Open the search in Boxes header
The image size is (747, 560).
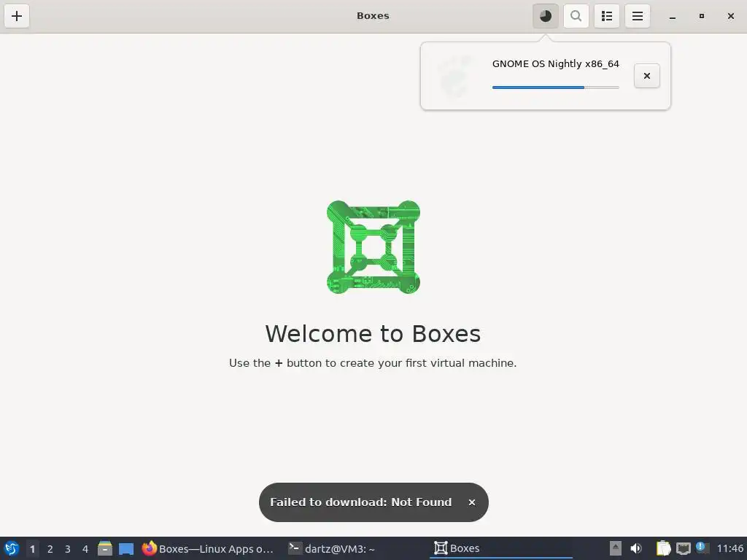pos(576,16)
